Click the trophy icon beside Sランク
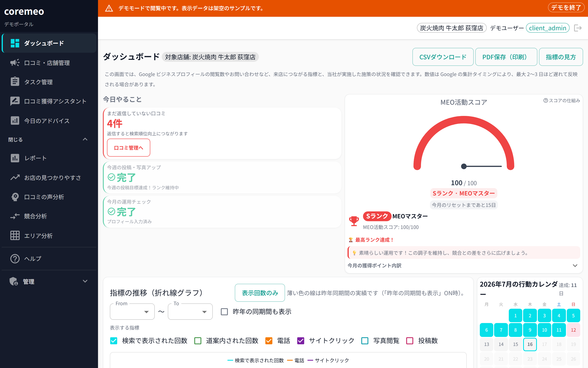This screenshot has width=588, height=368. point(354,221)
